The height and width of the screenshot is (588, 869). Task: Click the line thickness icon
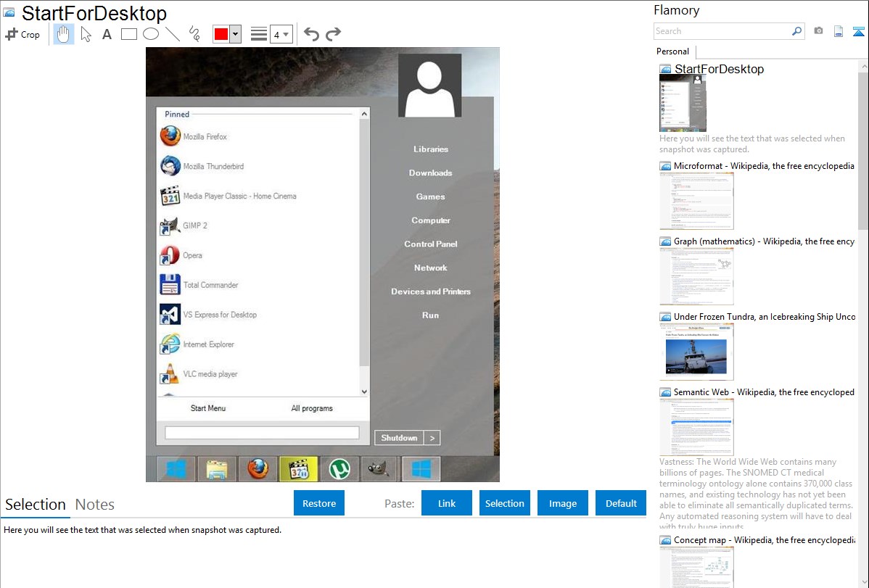pos(259,34)
